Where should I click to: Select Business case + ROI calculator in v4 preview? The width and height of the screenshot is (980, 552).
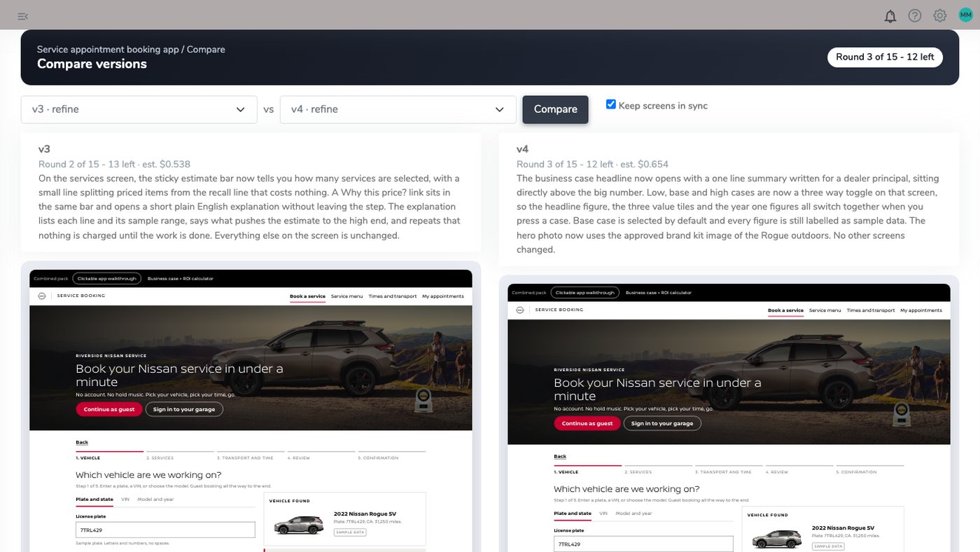(659, 293)
